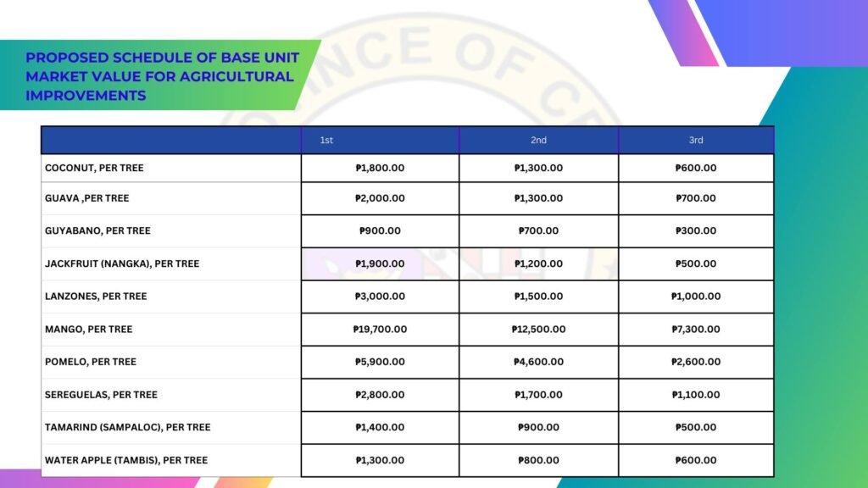Select the 2nd column header
The image size is (868, 488).
tap(538, 140)
